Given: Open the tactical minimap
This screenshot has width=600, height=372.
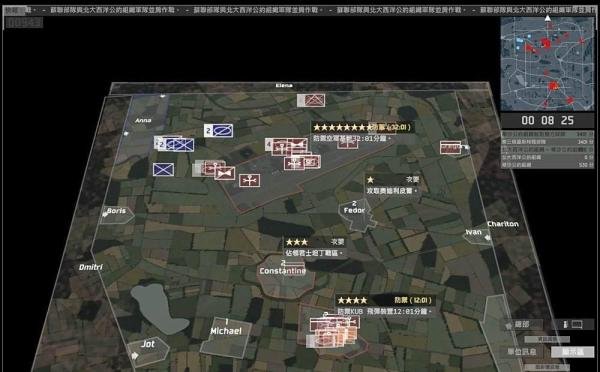Looking at the screenshot, I should (x=547, y=64).
